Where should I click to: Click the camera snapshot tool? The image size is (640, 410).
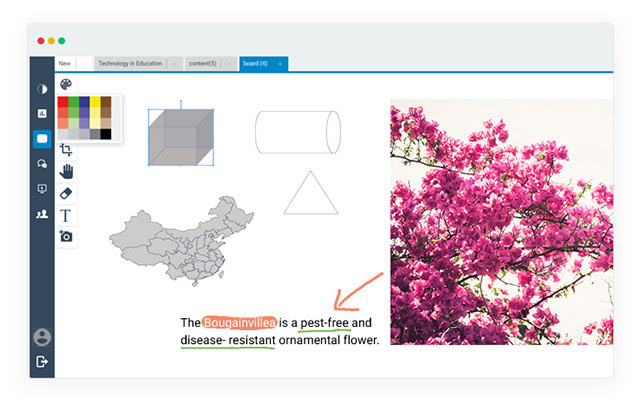click(x=66, y=236)
